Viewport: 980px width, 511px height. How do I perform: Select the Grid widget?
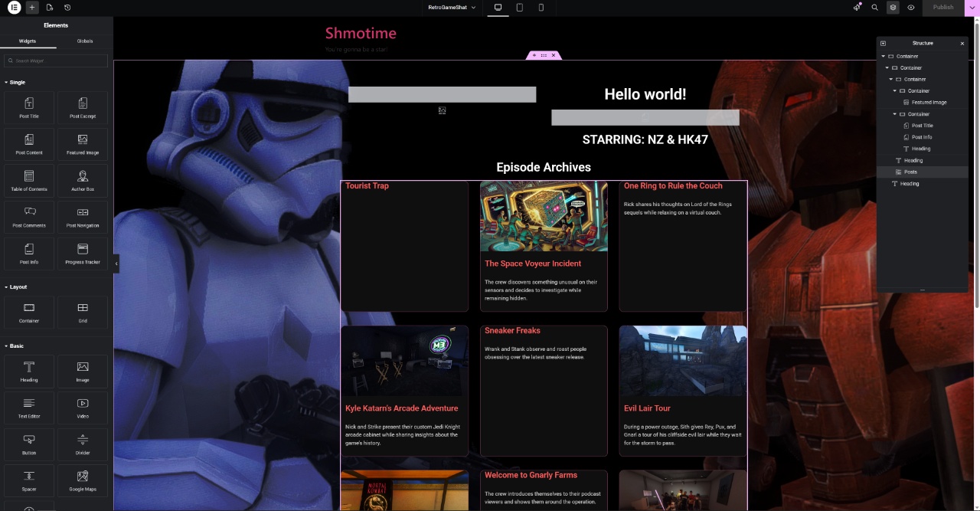point(83,313)
